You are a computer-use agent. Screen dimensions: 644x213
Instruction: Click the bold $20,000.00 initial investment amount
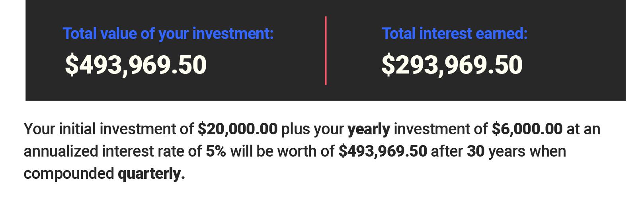point(238,129)
